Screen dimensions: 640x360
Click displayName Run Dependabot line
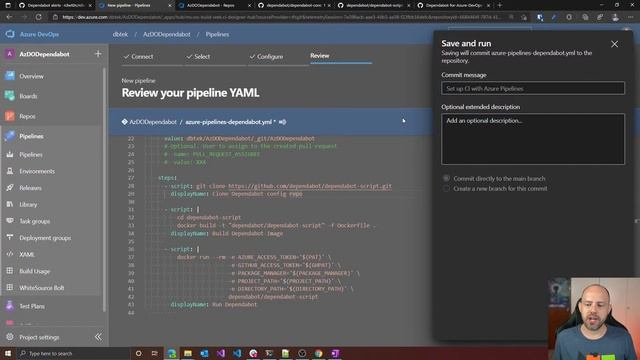(x=214, y=304)
